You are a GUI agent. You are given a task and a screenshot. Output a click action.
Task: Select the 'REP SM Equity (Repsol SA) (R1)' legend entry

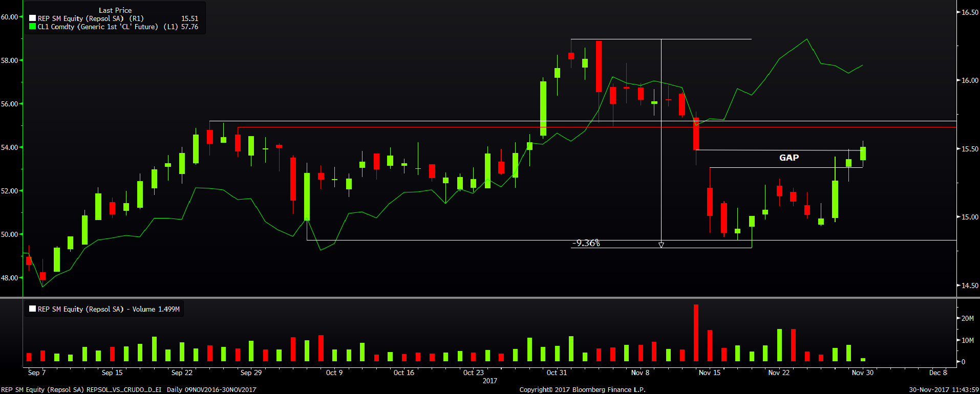pyautogui.click(x=91, y=18)
